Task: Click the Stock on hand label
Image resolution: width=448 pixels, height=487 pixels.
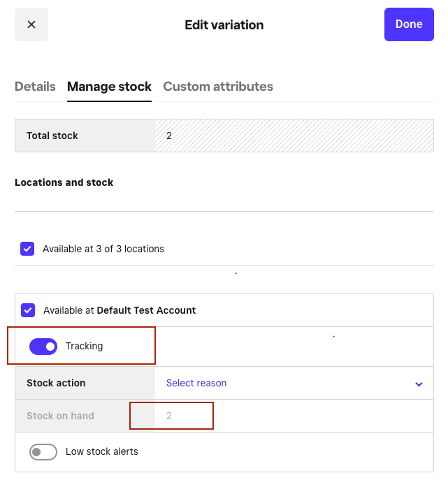Action: point(60,416)
